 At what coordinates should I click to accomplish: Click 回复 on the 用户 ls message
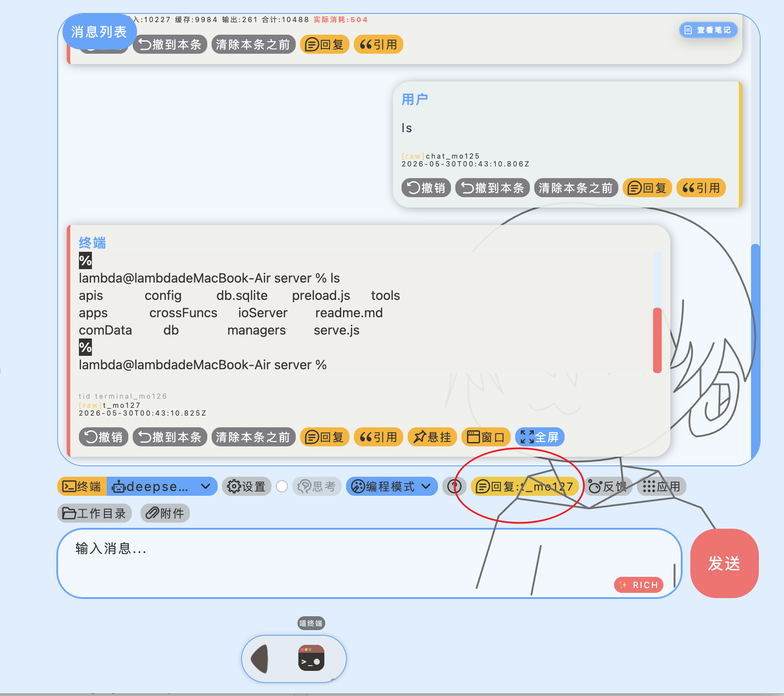647,188
